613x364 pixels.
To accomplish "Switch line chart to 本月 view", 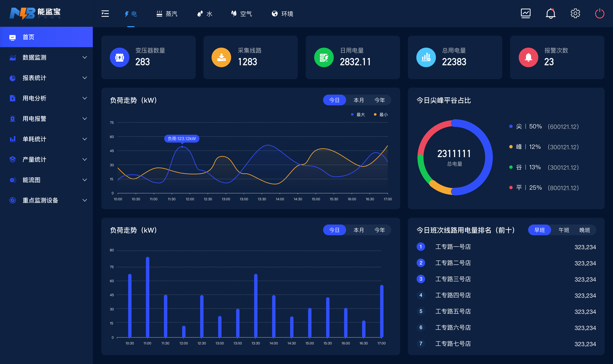I will [x=358, y=100].
